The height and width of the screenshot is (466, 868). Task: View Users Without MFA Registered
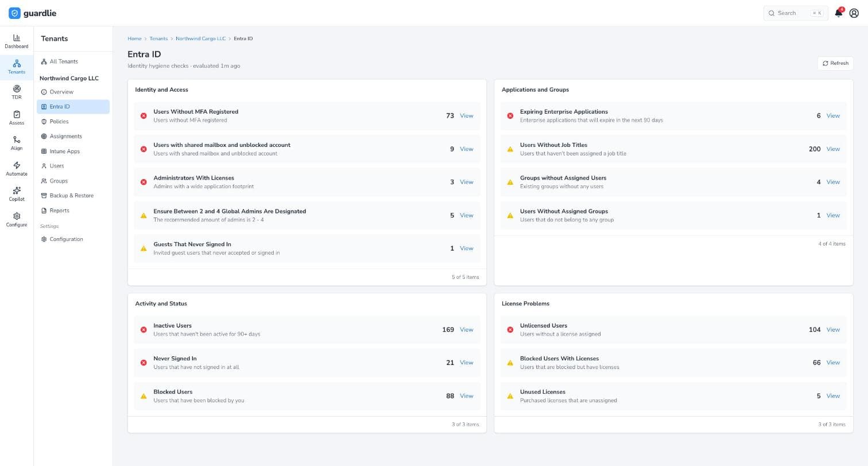pos(466,116)
